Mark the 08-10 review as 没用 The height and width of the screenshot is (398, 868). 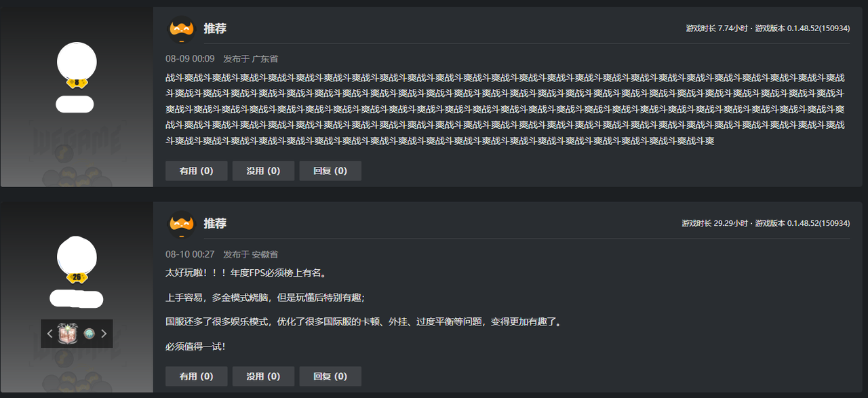(x=263, y=376)
